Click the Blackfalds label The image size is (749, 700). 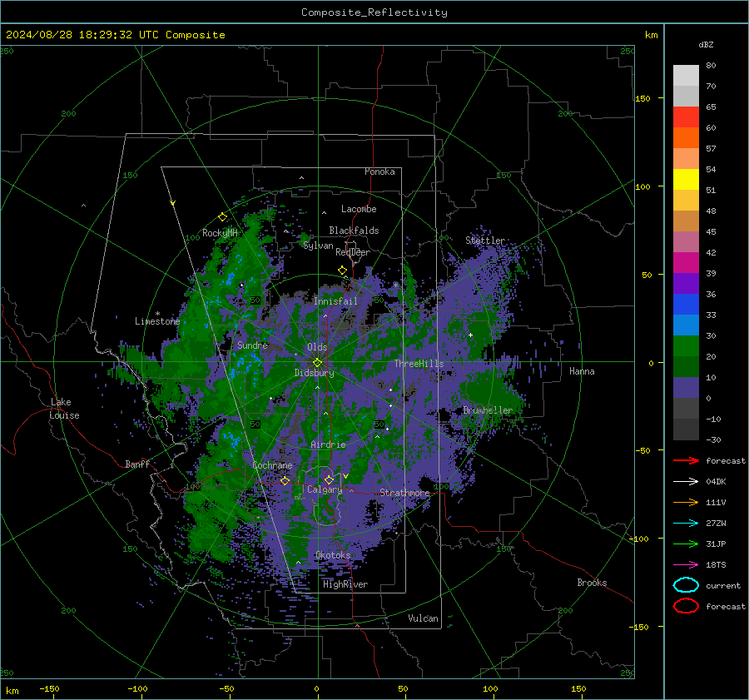(354, 231)
